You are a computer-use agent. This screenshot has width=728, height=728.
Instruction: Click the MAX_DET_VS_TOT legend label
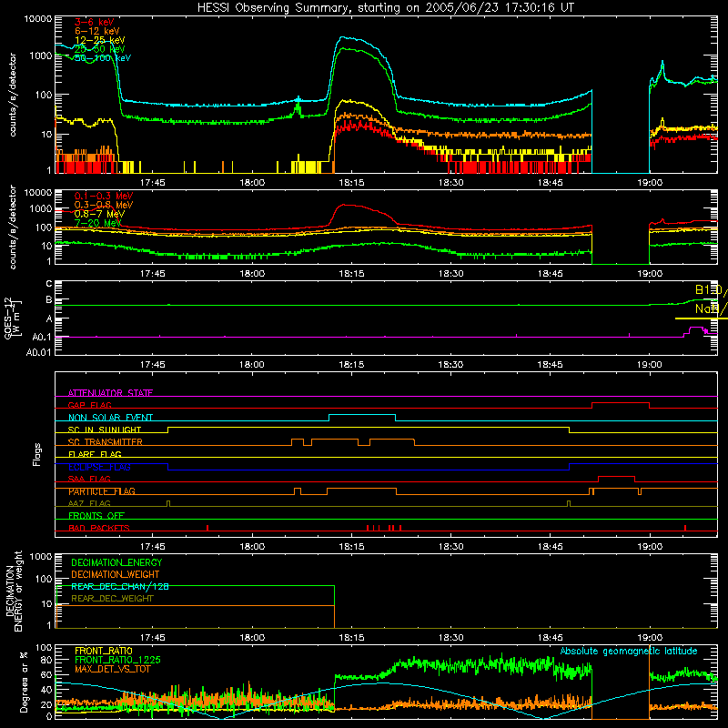(x=113, y=669)
